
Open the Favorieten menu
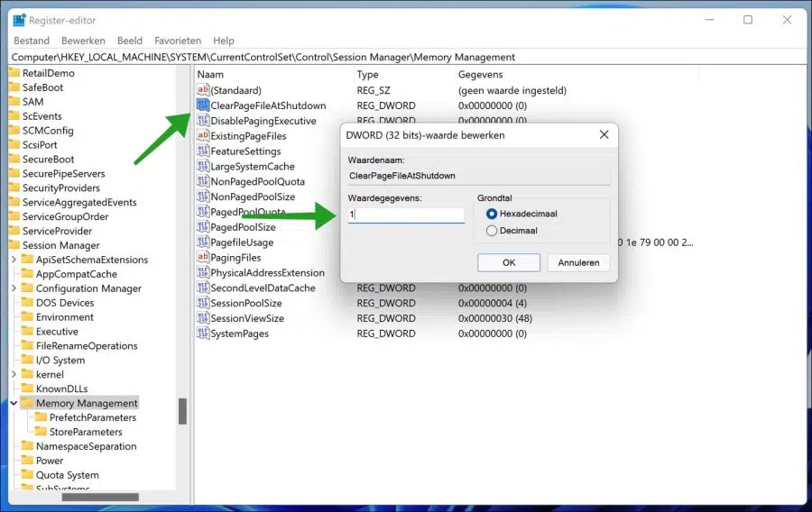click(178, 41)
